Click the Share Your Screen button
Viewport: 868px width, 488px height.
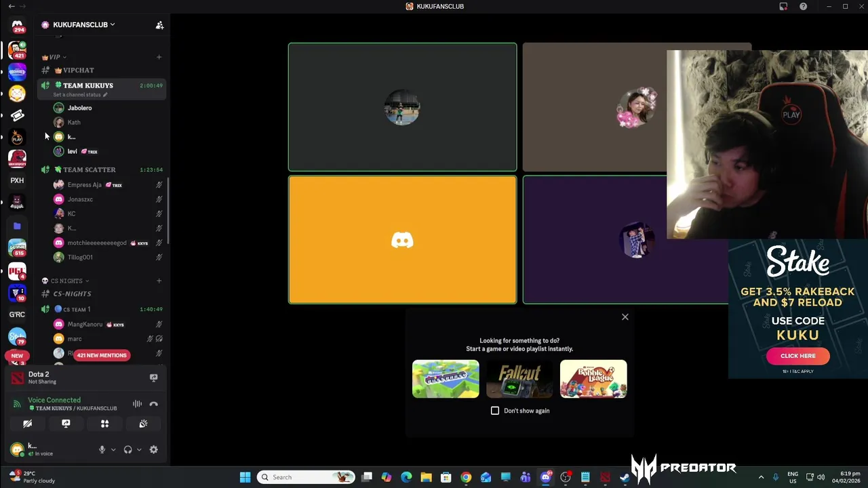pos(66,424)
